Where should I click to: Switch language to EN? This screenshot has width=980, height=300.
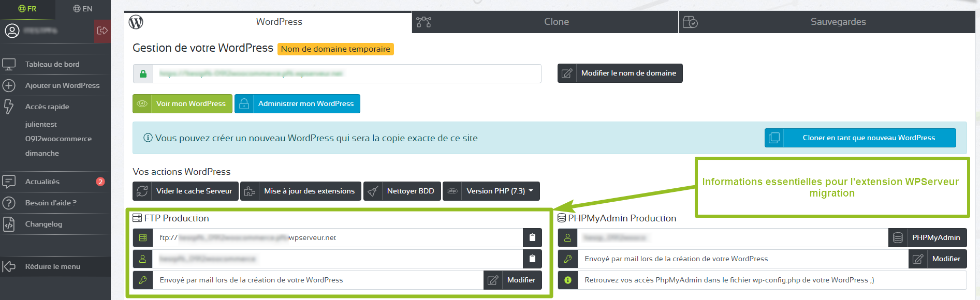83,9
